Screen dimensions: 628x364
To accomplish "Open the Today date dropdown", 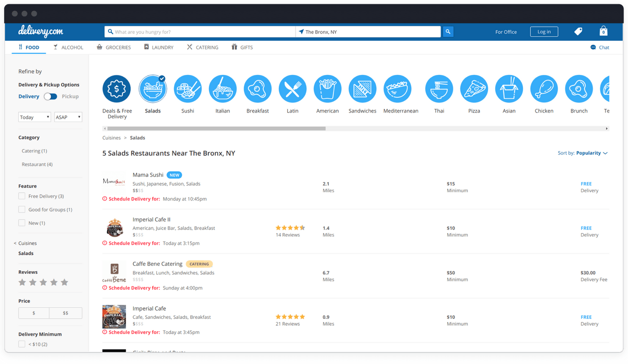I will point(35,117).
